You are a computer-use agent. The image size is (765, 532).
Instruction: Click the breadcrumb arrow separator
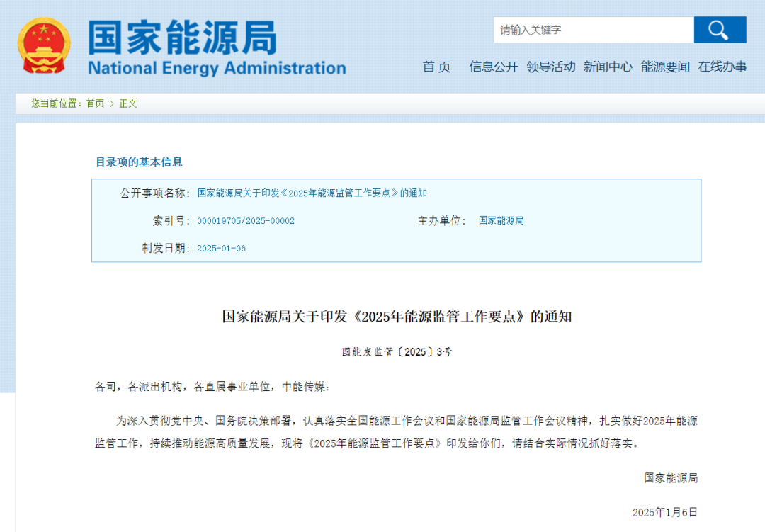(x=112, y=103)
